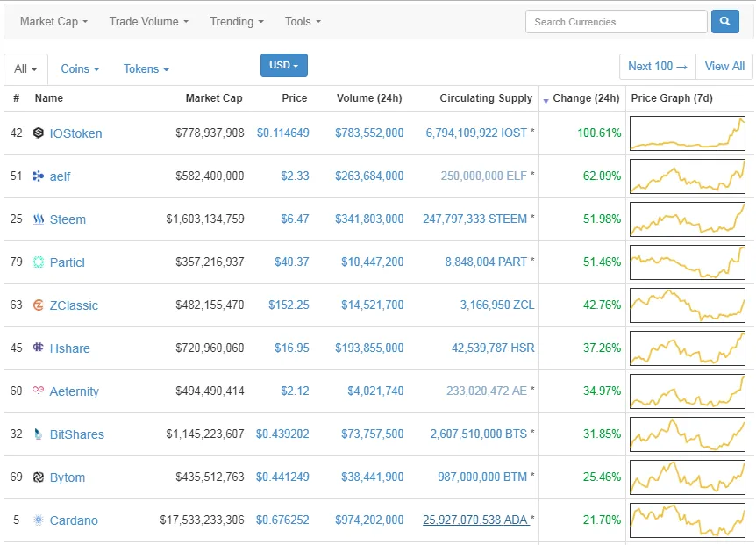The height and width of the screenshot is (545, 756).
Task: Click the IOStoken coin logo icon
Action: pyautogui.click(x=39, y=133)
